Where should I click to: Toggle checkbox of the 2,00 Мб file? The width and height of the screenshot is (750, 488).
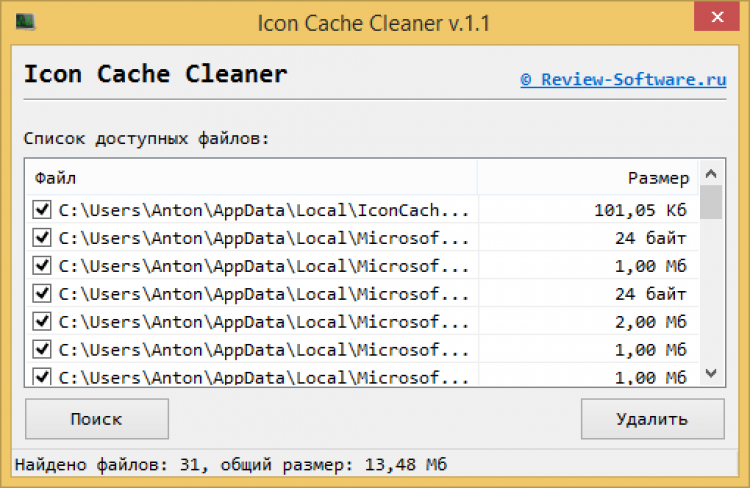coord(42,322)
